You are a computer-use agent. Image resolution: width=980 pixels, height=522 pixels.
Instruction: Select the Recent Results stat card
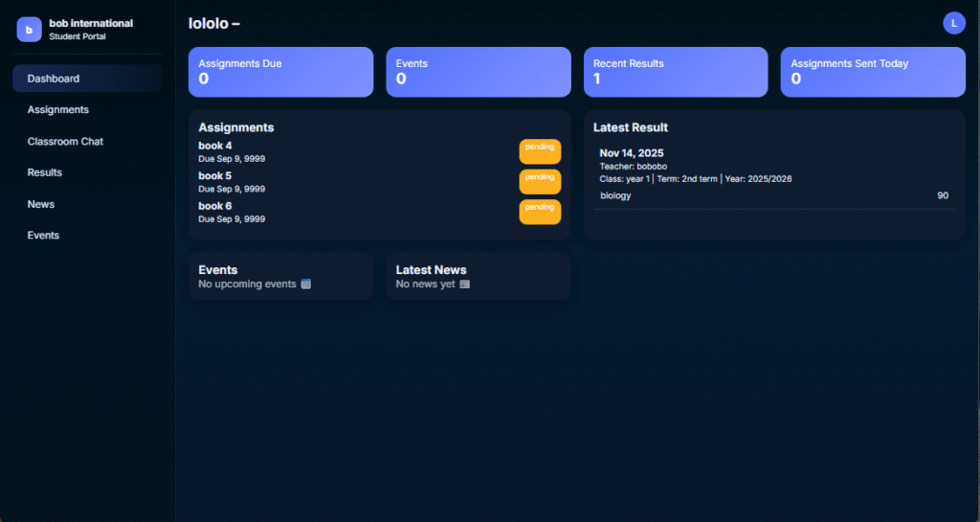[x=675, y=72]
